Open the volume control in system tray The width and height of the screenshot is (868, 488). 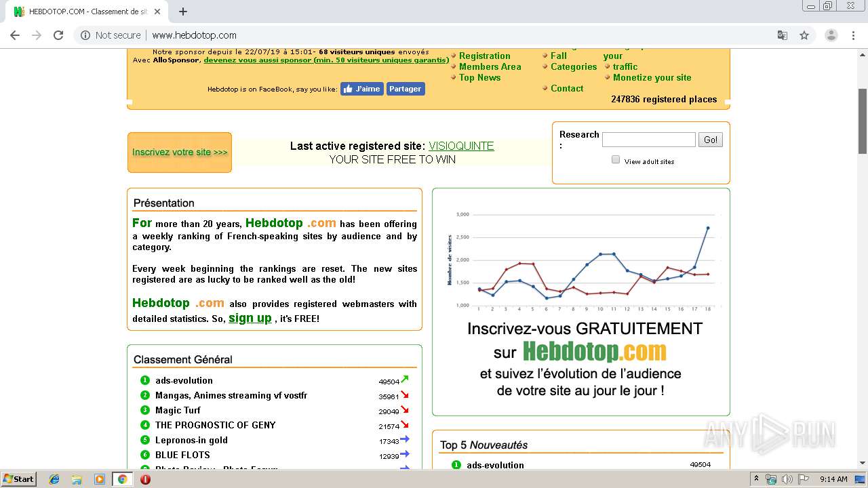787,479
